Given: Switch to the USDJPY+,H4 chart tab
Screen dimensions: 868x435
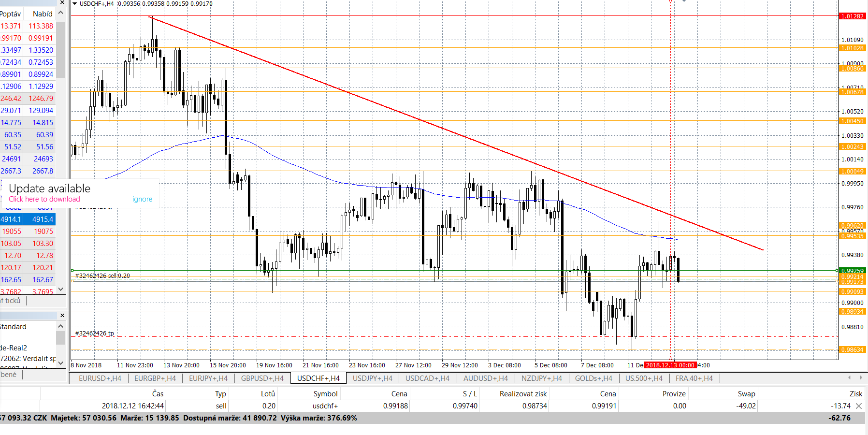Looking at the screenshot, I should tap(373, 378).
